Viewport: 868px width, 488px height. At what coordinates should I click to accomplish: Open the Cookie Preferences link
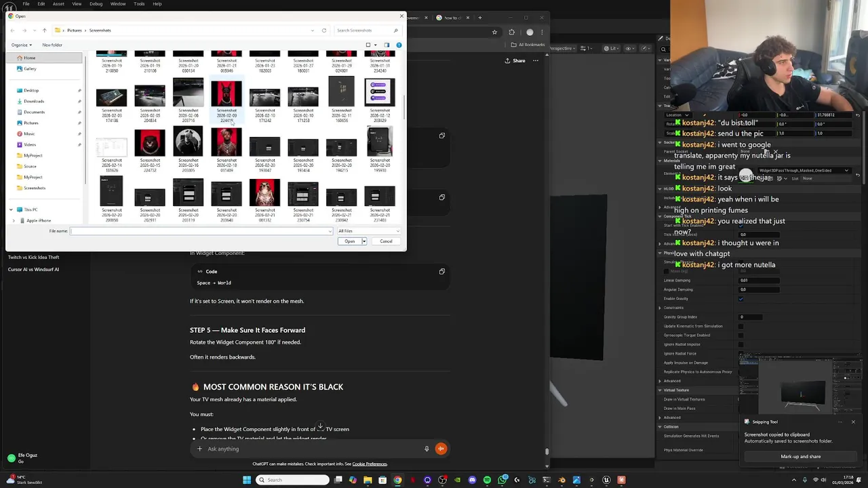[370, 464]
